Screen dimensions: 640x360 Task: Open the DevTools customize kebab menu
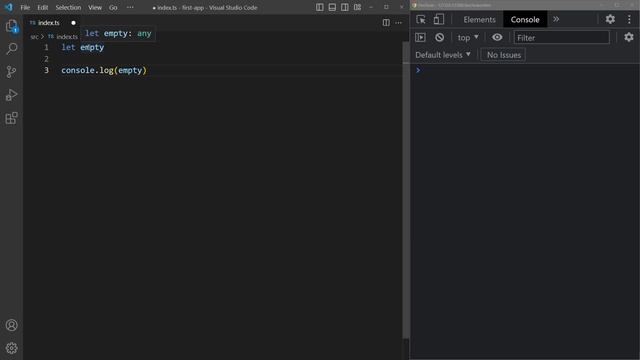click(629, 19)
